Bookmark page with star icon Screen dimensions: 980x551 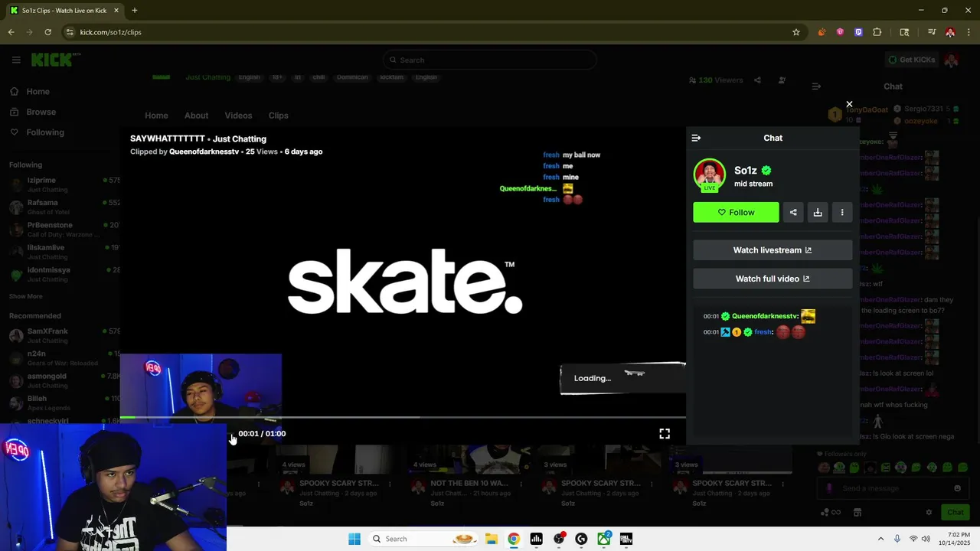point(796,32)
